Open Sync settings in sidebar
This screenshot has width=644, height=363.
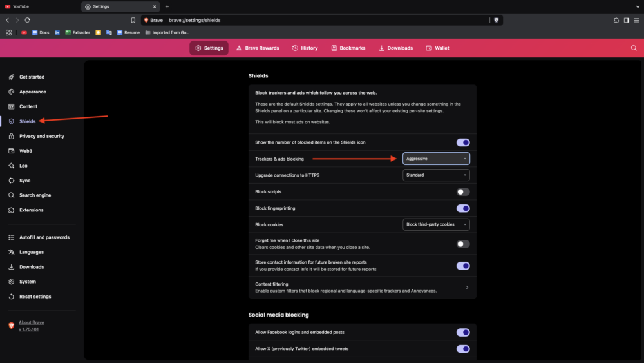[19, 181]
